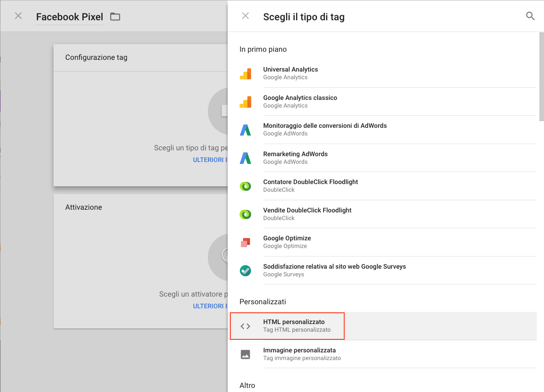544x392 pixels.
Task: Click the tag configuration placeholder circle
Action: [218, 111]
